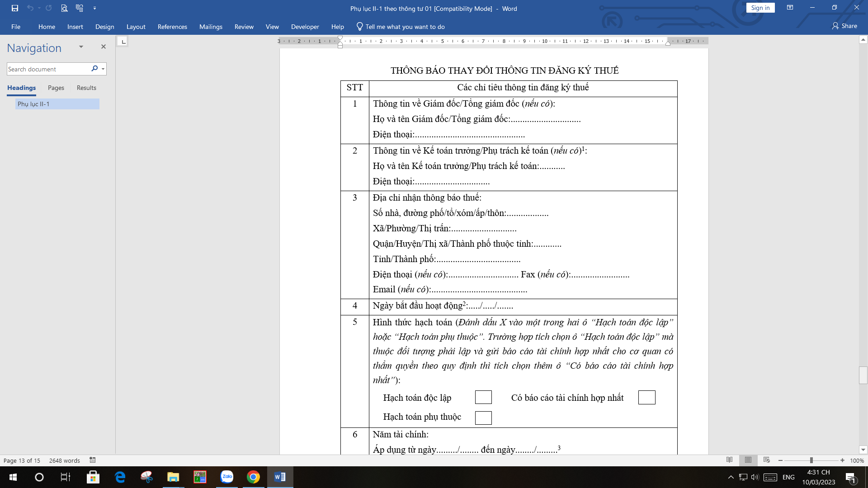Switch to Read Mode view
The image size is (868, 488).
pos(729,460)
